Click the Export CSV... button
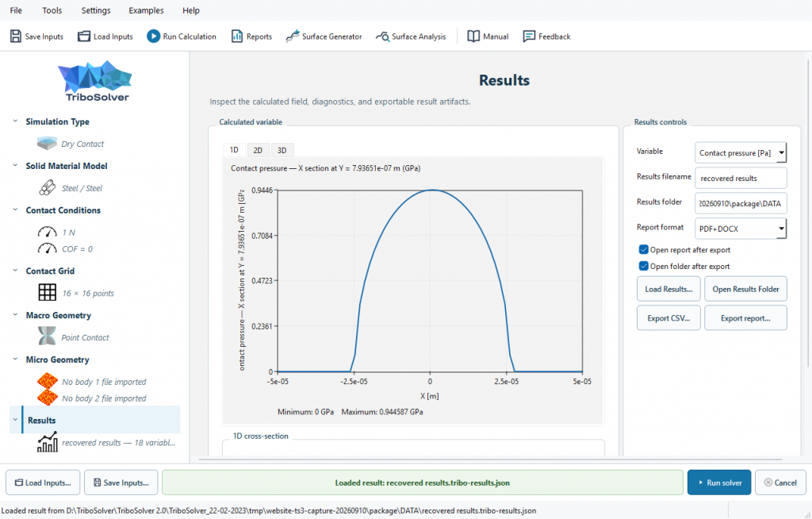Screen dimensions: 812x519 (668, 318)
